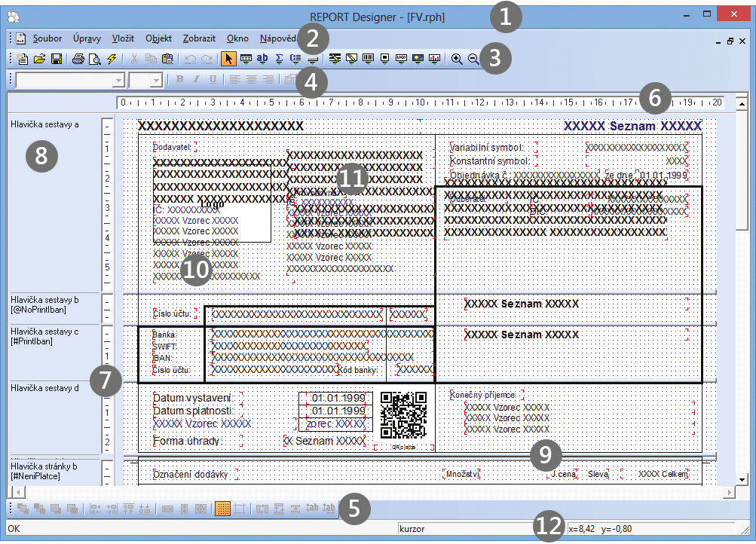The height and width of the screenshot is (544, 756).
Task: Select the 'Konstantní symbol:' label
Action: tap(490, 161)
